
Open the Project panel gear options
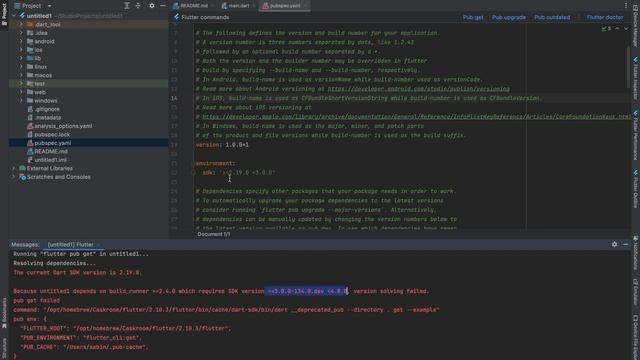pyautogui.click(x=152, y=6)
